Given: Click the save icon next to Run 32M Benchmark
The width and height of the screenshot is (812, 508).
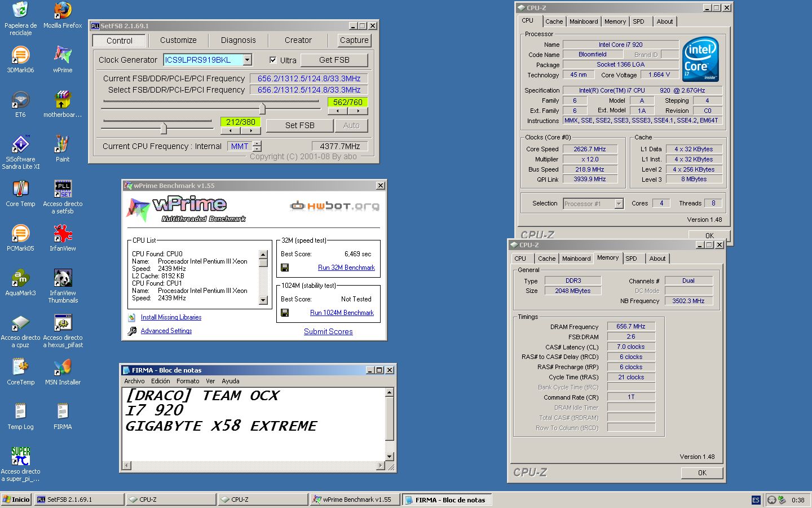Looking at the screenshot, I should pos(285,268).
